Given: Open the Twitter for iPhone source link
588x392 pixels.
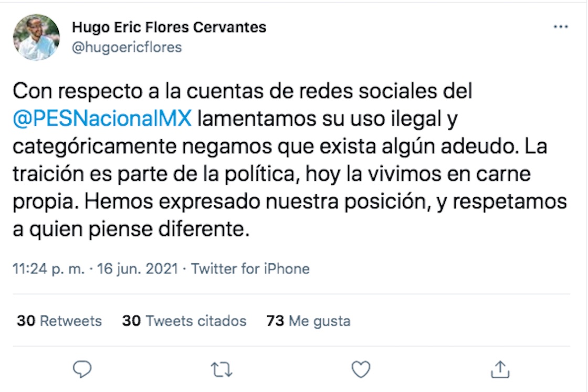Looking at the screenshot, I should click(x=250, y=269).
